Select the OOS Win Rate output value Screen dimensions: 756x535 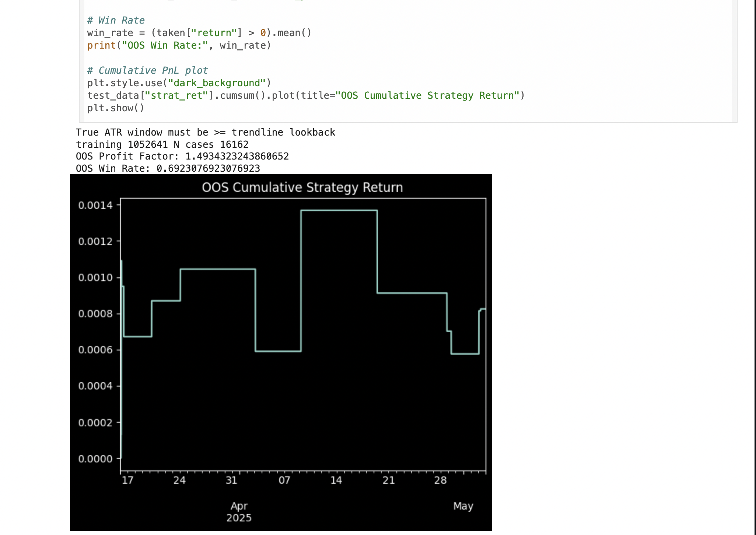click(208, 168)
